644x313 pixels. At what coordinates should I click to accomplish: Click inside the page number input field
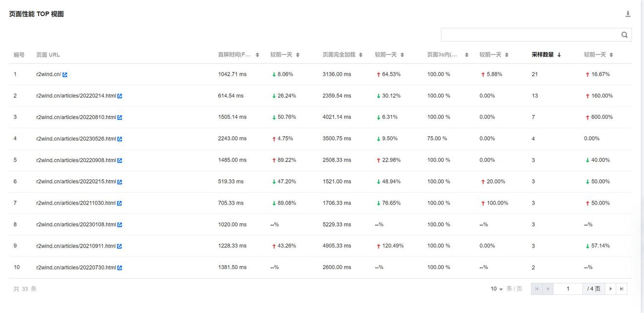567,288
